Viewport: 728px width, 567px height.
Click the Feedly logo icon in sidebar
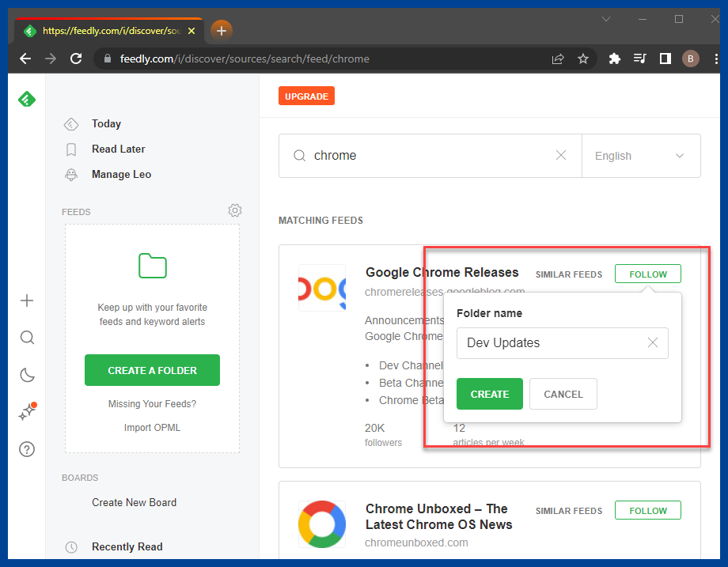pyautogui.click(x=27, y=99)
